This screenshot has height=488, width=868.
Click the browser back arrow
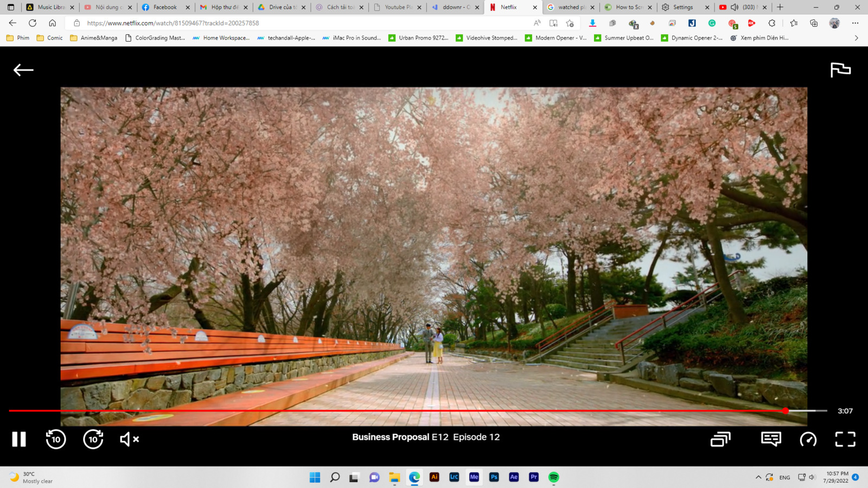click(12, 23)
